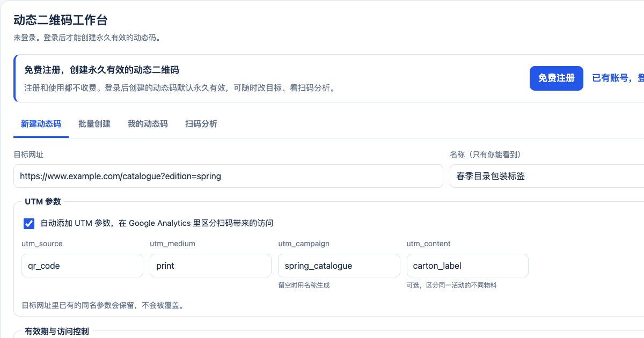Screen dimensions: 644x338
Task: Click the 名称（只有你能看到）label
Action: click(x=486, y=155)
